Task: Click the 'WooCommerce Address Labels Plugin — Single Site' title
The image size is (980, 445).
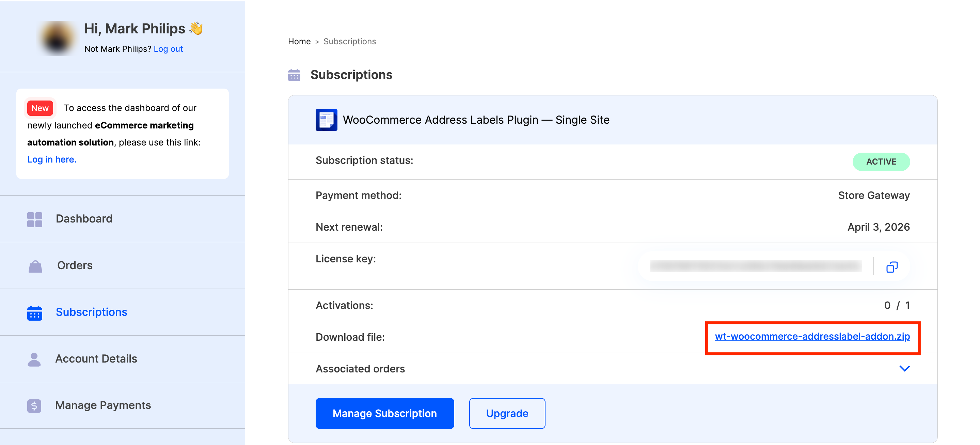Action: [476, 120]
